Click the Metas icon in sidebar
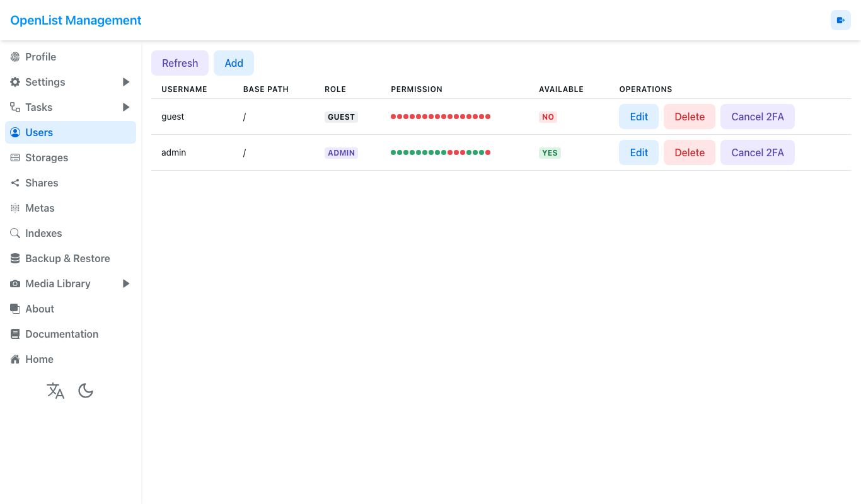Viewport: 861px width, 504px height. [15, 208]
